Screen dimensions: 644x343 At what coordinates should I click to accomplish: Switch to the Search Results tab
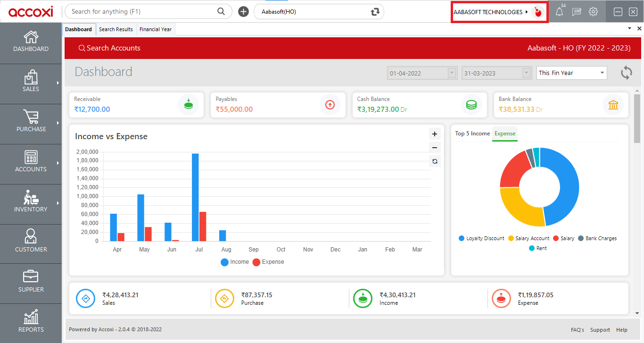[x=116, y=29]
